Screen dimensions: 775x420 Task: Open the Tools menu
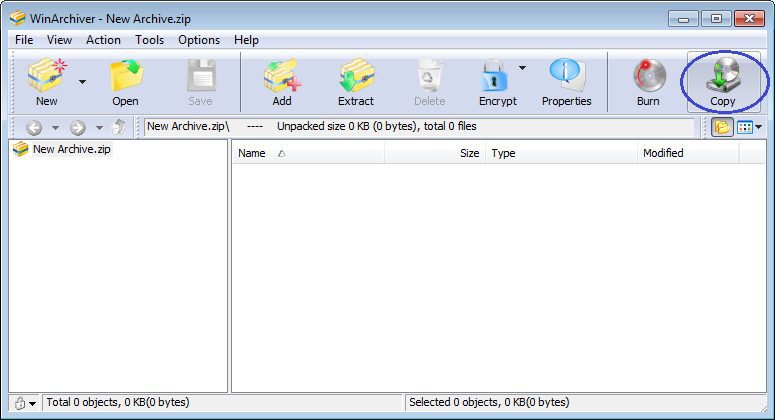[x=150, y=40]
